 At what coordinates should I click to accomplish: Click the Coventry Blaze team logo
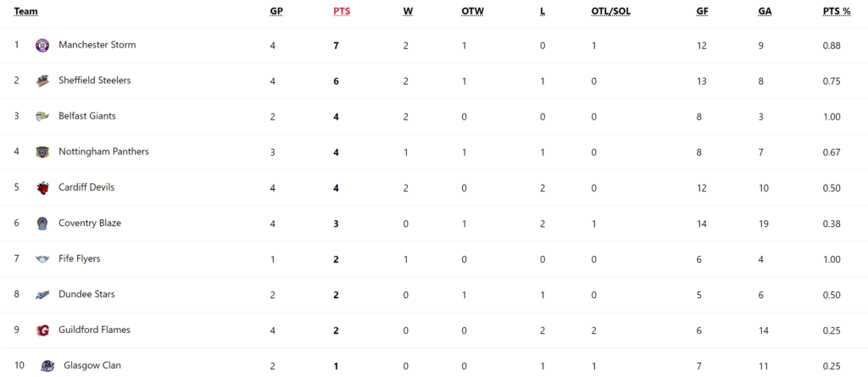(42, 223)
